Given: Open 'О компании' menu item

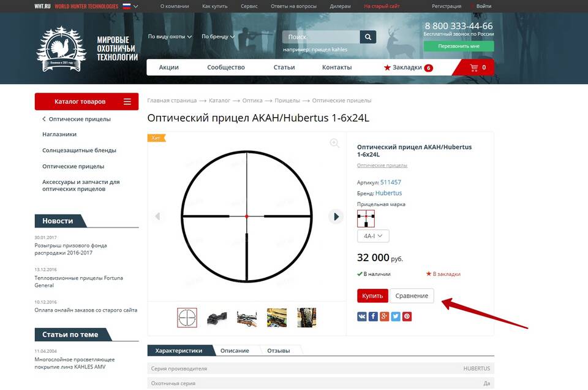Looking at the screenshot, I should (175, 6).
